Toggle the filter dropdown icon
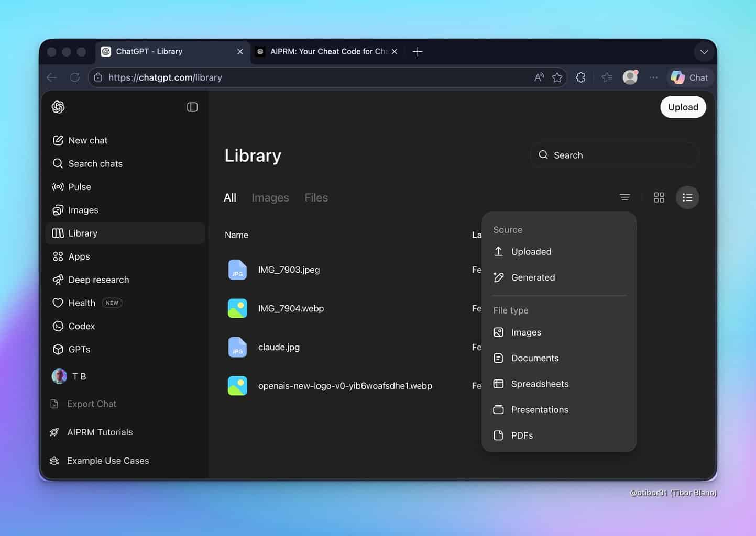756x536 pixels. tap(624, 197)
